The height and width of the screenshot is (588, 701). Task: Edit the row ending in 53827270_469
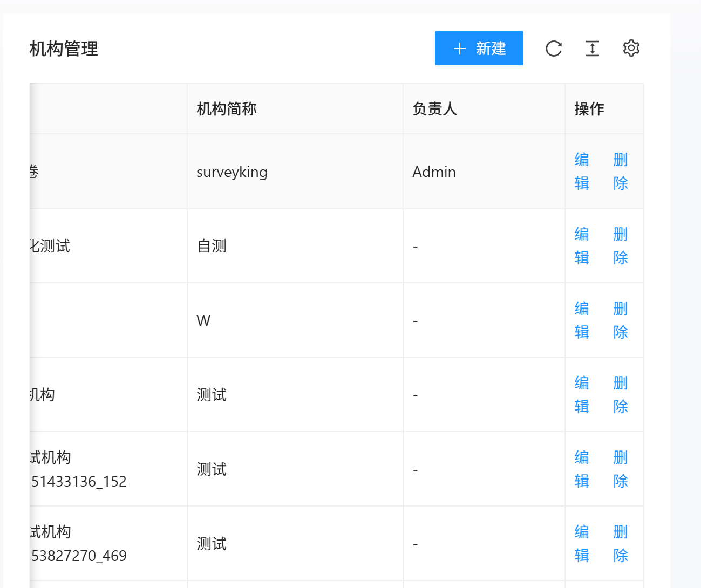click(x=582, y=543)
